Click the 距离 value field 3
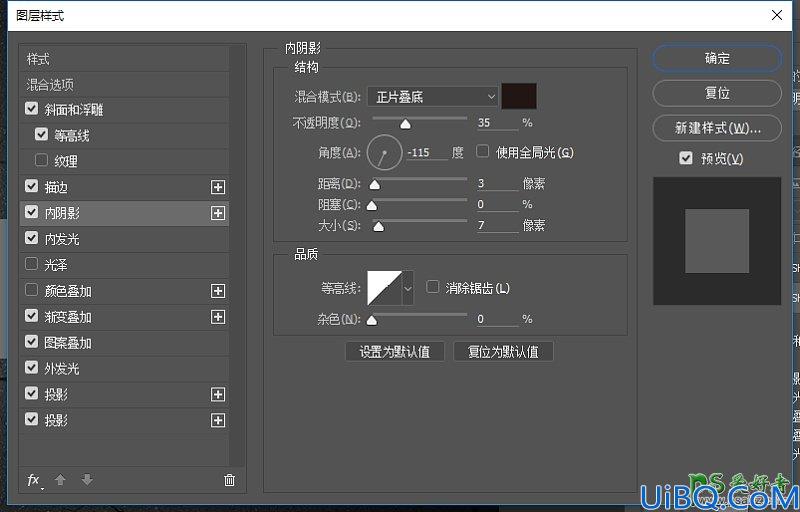The image size is (800, 512). pos(497,184)
